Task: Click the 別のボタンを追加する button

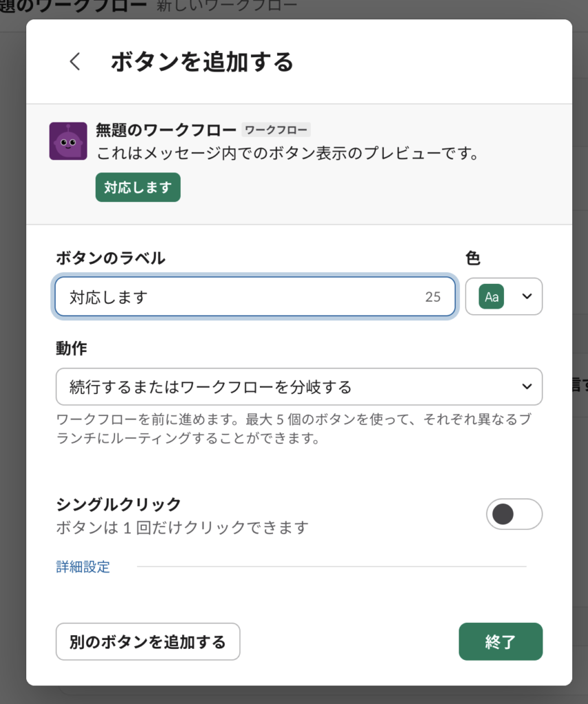Action: (x=148, y=641)
